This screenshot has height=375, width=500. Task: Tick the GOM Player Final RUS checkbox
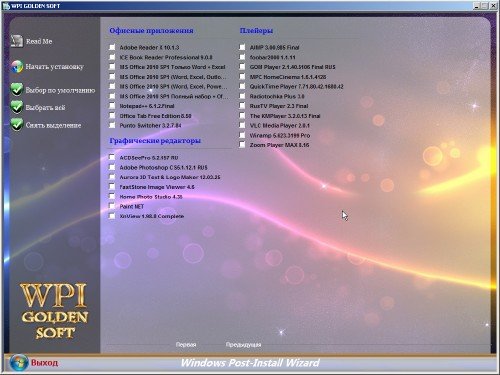pyautogui.click(x=242, y=67)
